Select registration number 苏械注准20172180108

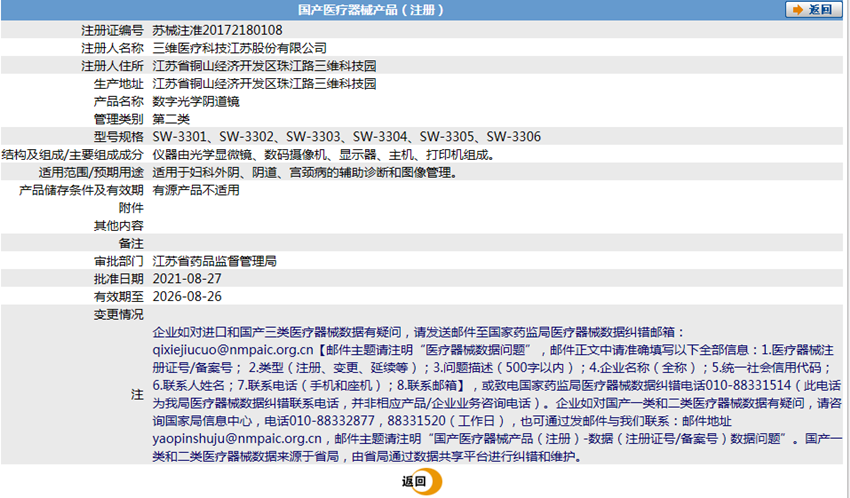click(x=217, y=30)
